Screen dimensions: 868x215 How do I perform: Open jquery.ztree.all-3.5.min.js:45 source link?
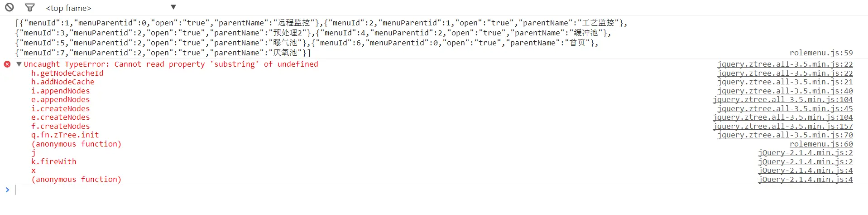click(x=785, y=109)
